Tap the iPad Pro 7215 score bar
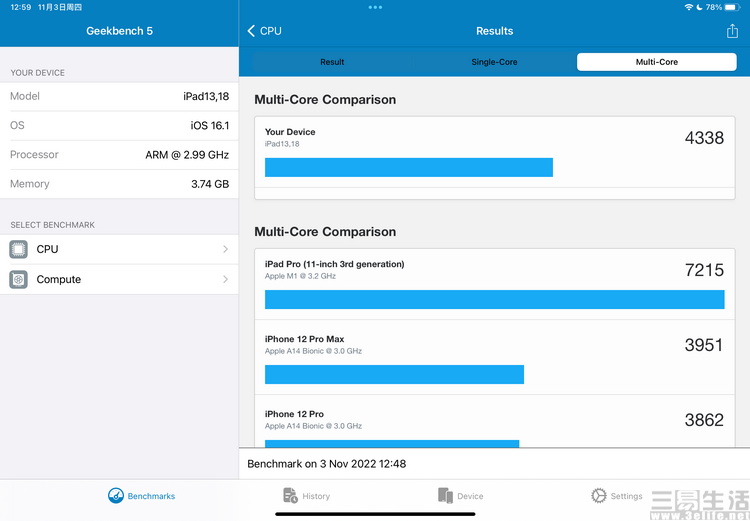 click(x=495, y=299)
